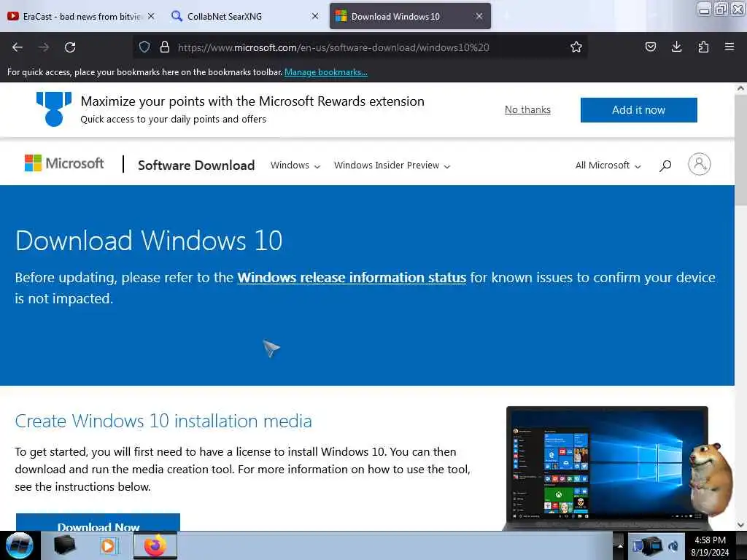
Task: Dismiss banner via No thanks link
Action: click(527, 110)
